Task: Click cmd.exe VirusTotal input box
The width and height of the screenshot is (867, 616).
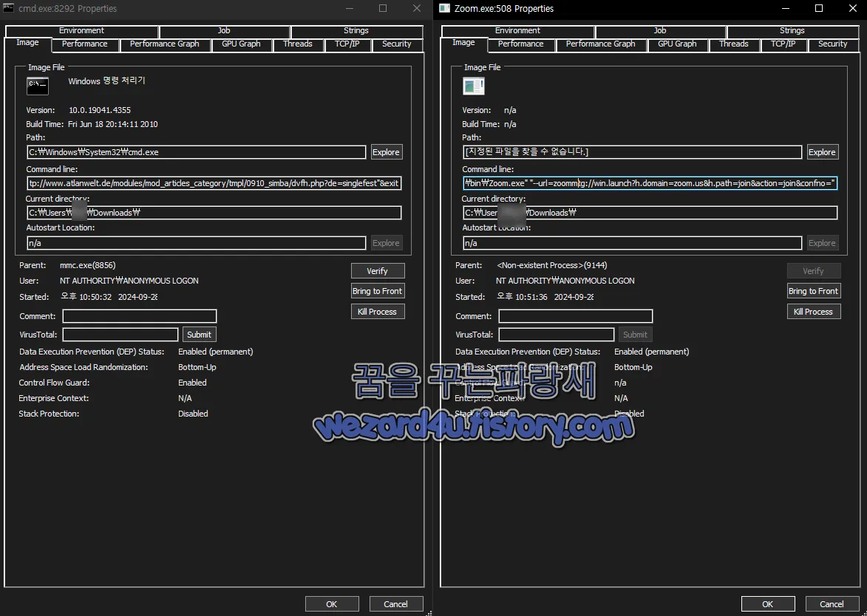Action: coord(120,335)
